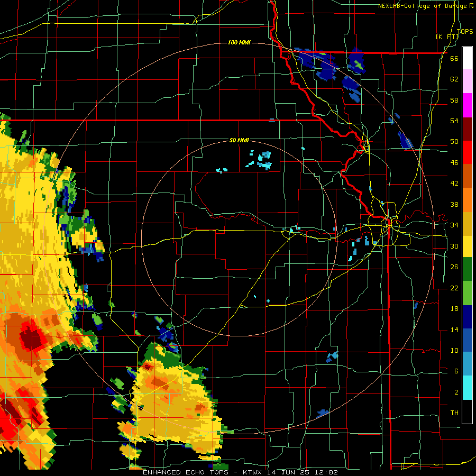Select the 6 legend value
The width and height of the screenshot is (476, 476).
point(456,371)
